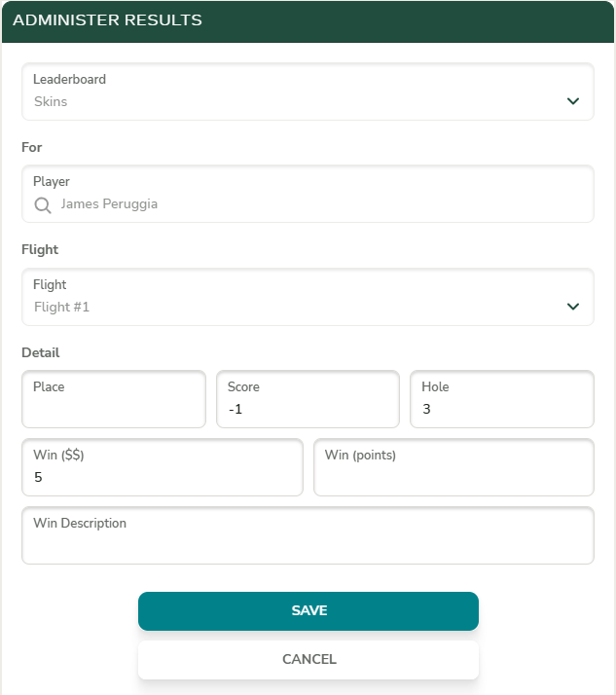Focus the Player search field with James Peruggia
616x695 pixels.
click(311, 204)
